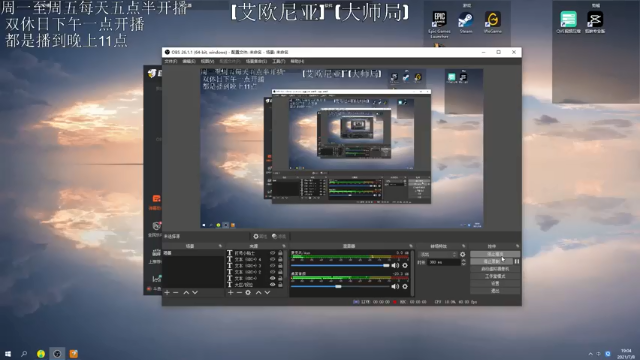This screenshot has height=360, width=640.
Task: Start the virtual camera with 启动虚拟摄像机
Action: pyautogui.click(x=495, y=269)
